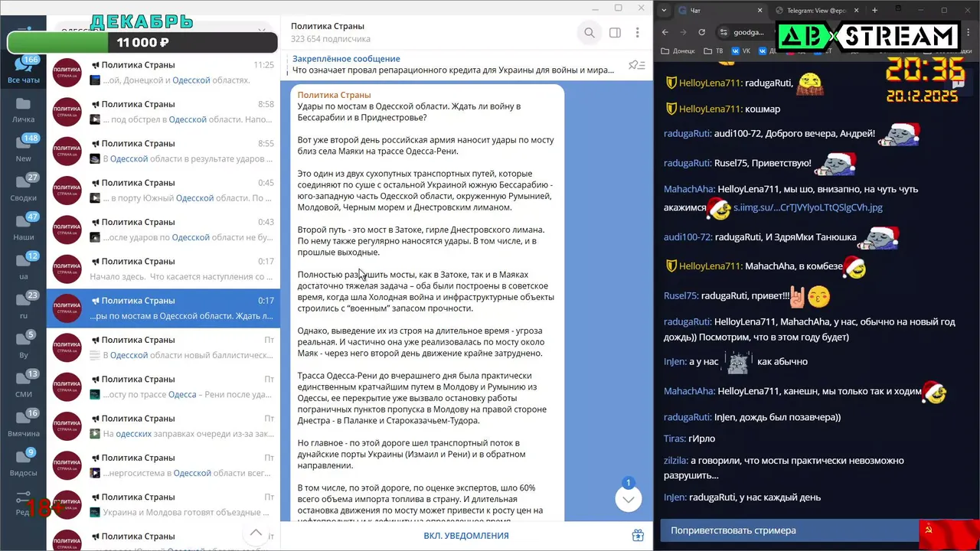Open result 'Одесской области новый баллистическ'
The height and width of the screenshot is (551, 980).
coord(163,347)
